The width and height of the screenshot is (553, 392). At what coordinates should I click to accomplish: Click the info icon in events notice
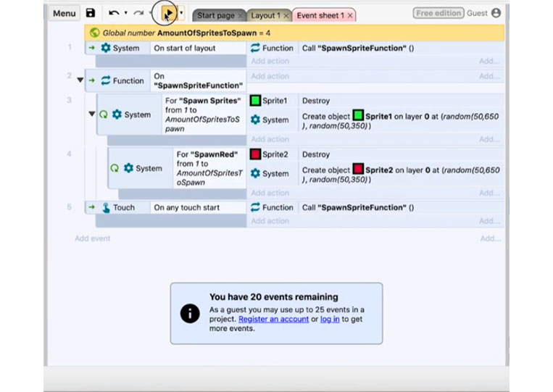point(190,314)
